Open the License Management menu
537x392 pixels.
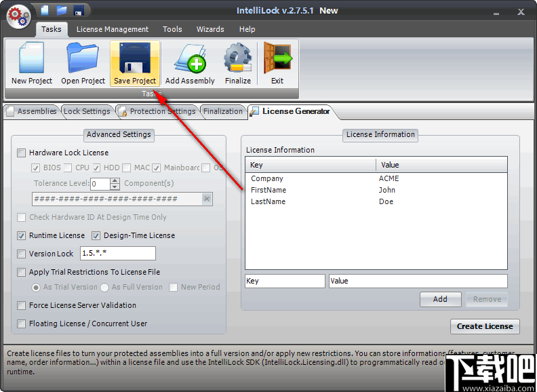113,29
